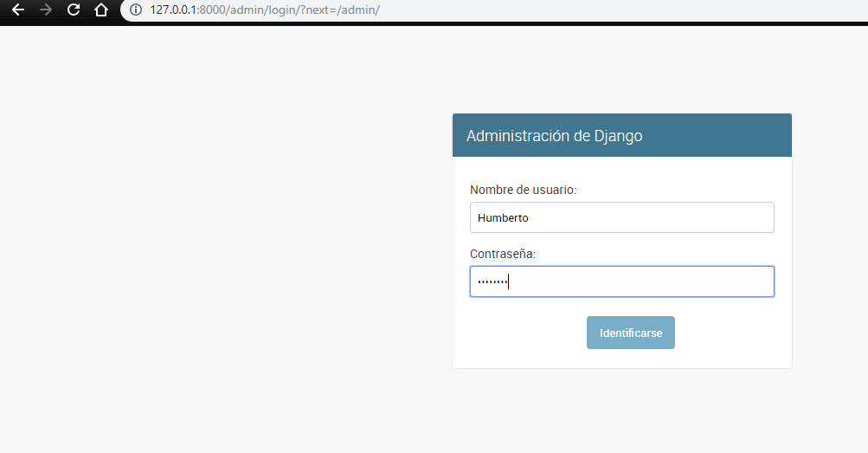Focus the address bar URL text
Image resolution: width=868 pixels, height=453 pixels.
pyautogui.click(x=265, y=10)
